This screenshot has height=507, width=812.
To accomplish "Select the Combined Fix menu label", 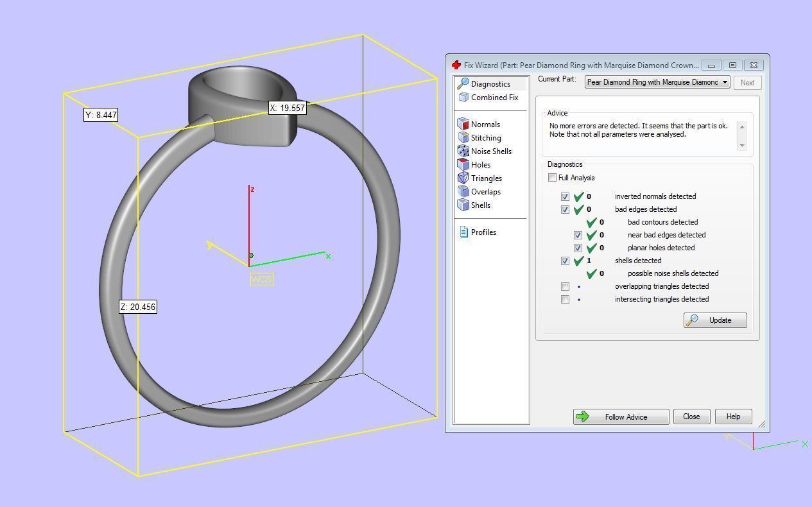I will [x=494, y=98].
